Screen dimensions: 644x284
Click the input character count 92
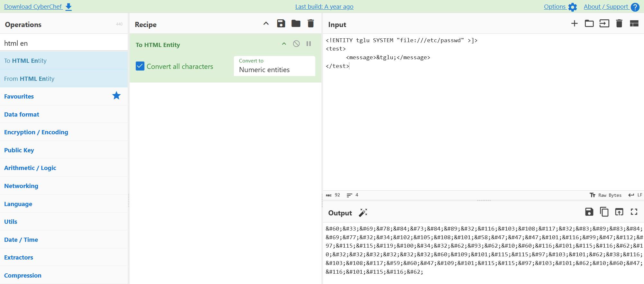click(x=333, y=195)
